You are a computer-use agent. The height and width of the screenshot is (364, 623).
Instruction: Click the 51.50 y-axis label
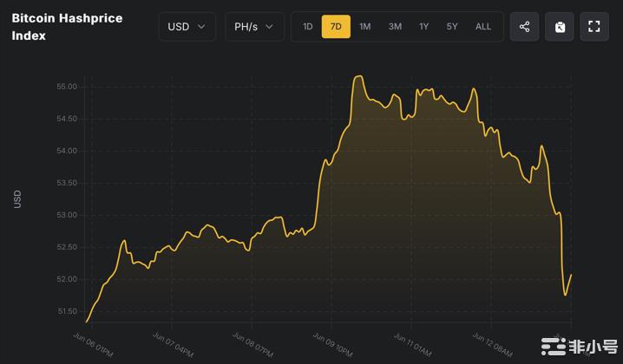click(68, 311)
